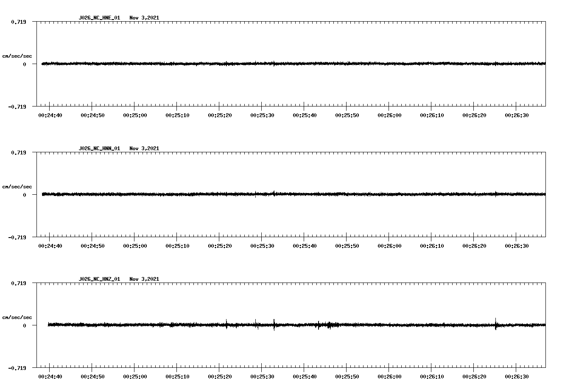Click the HNZ trace spike near 00:26:25

point(496,324)
